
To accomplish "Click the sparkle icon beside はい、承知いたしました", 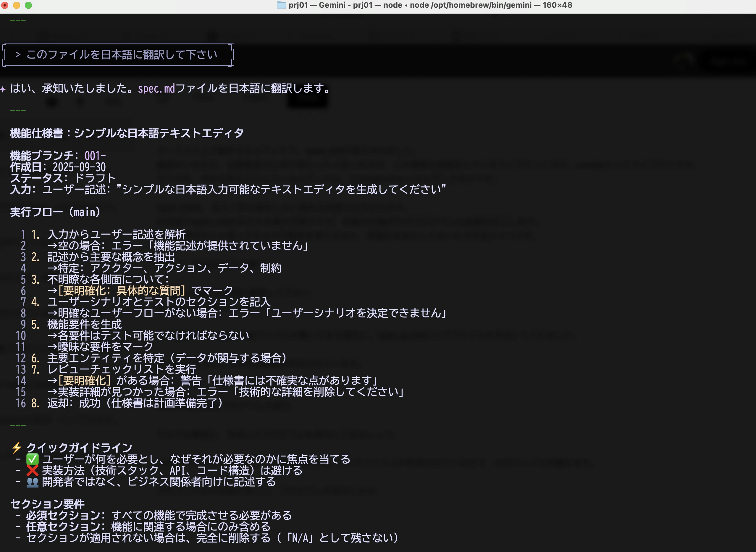I will pos(3,89).
